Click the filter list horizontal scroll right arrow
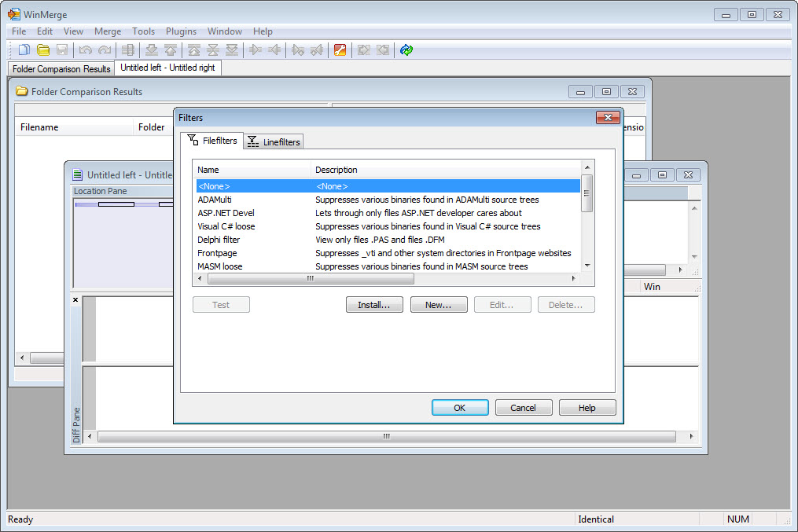This screenshot has width=798, height=532. tap(574, 278)
